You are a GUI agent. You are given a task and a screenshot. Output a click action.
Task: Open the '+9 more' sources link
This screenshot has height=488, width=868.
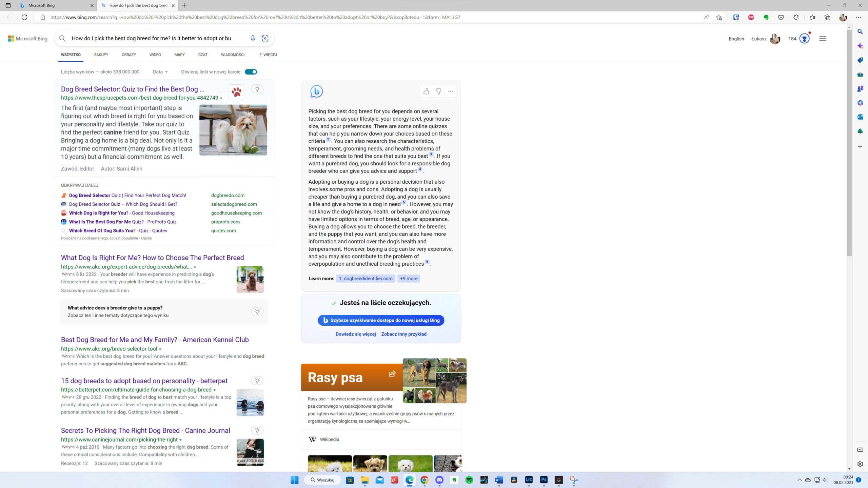pos(409,279)
